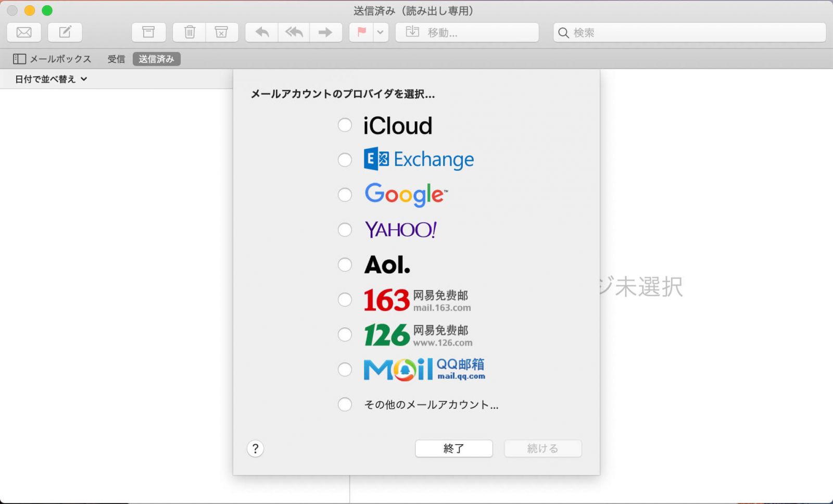Open help with the question mark button

[255, 448]
